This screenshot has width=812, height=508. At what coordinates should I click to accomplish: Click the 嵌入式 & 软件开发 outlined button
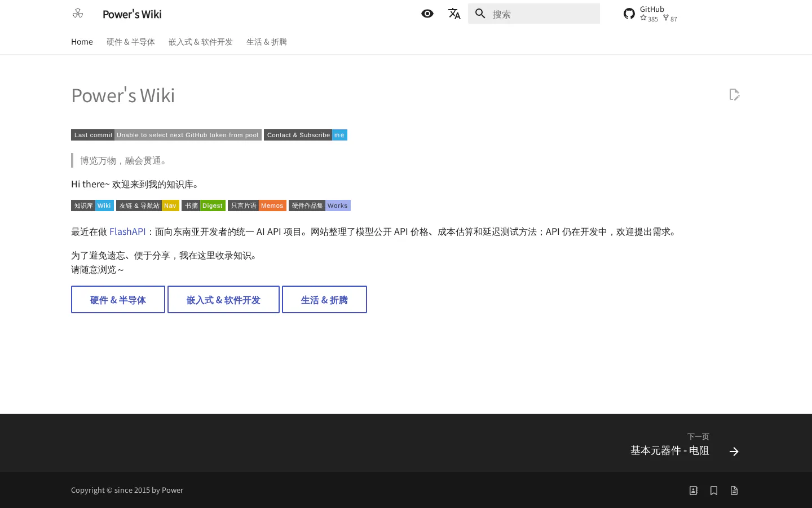[x=223, y=300]
